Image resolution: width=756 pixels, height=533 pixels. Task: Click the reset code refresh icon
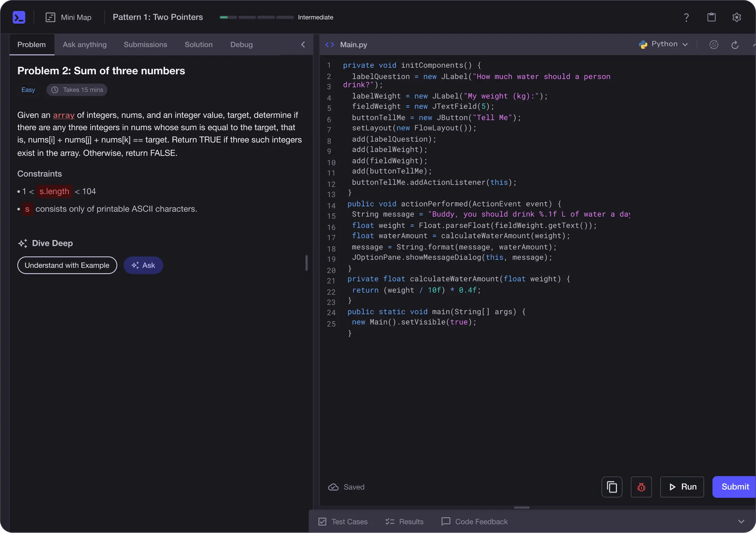point(735,45)
